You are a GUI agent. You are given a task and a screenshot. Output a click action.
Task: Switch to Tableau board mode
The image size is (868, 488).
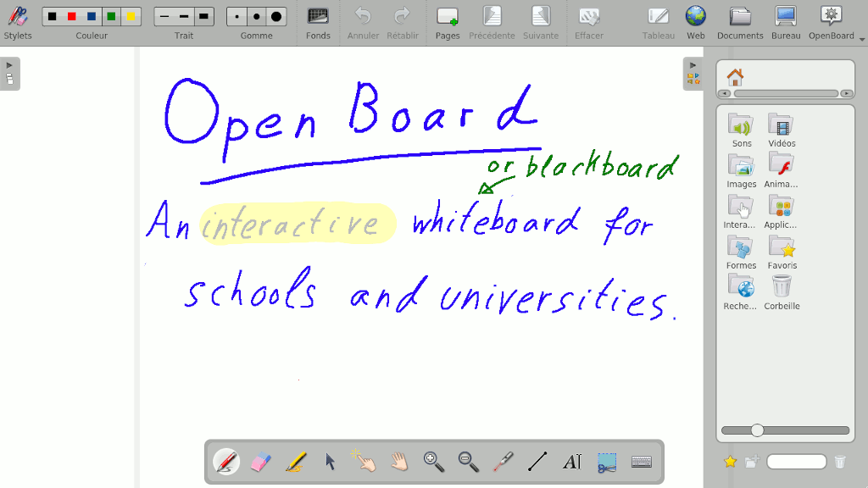click(x=658, y=22)
